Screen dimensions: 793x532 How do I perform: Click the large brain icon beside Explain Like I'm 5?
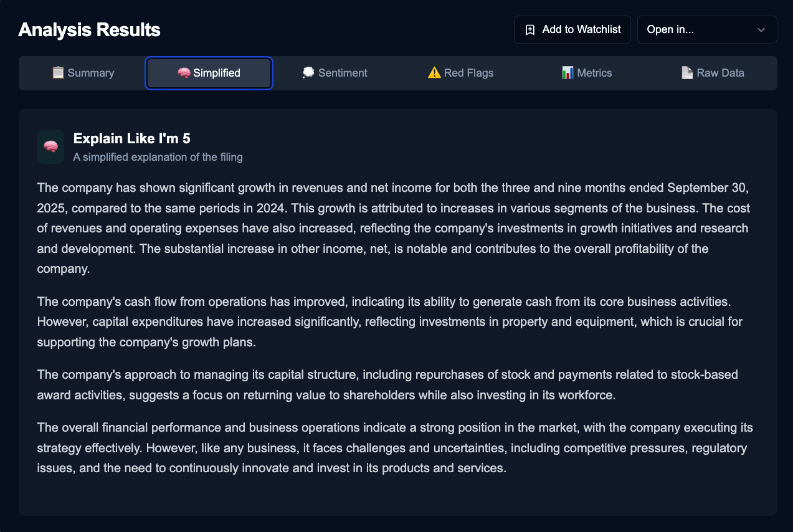[x=50, y=146]
